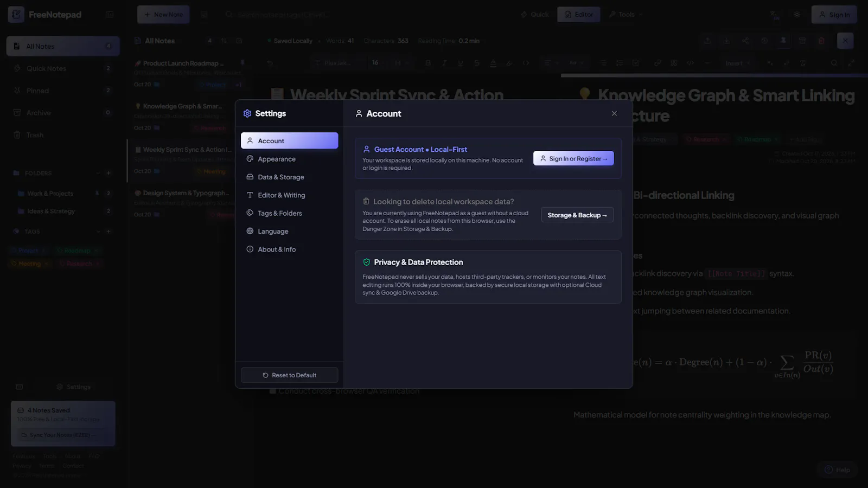Open Quick Notes in the sidebar
Image resolution: width=868 pixels, height=488 pixels.
click(x=63, y=68)
